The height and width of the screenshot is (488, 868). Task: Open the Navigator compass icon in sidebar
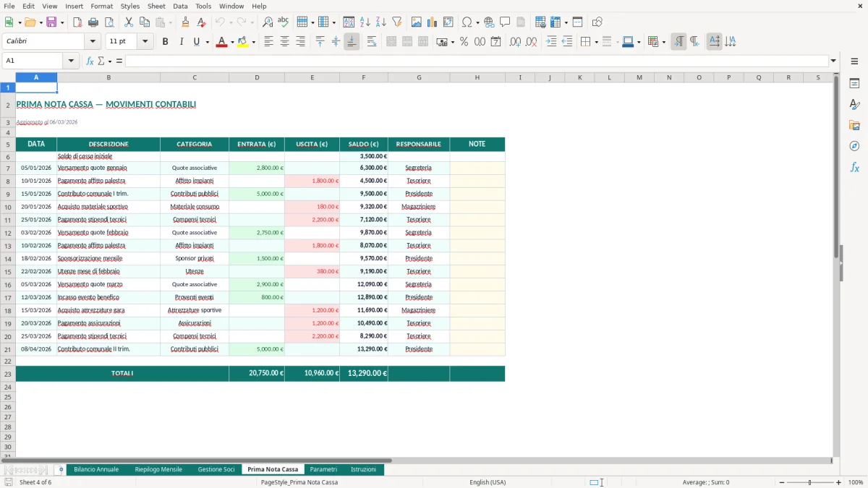point(854,146)
